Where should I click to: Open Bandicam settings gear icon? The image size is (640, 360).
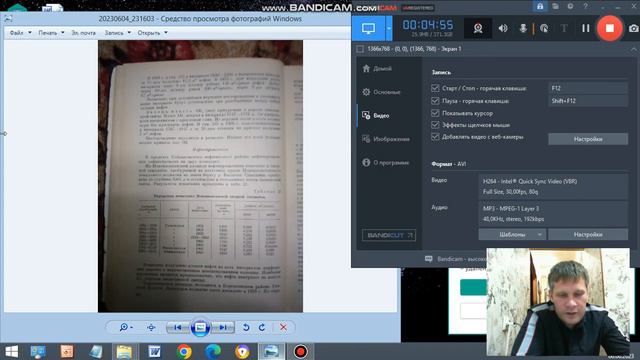[570, 7]
